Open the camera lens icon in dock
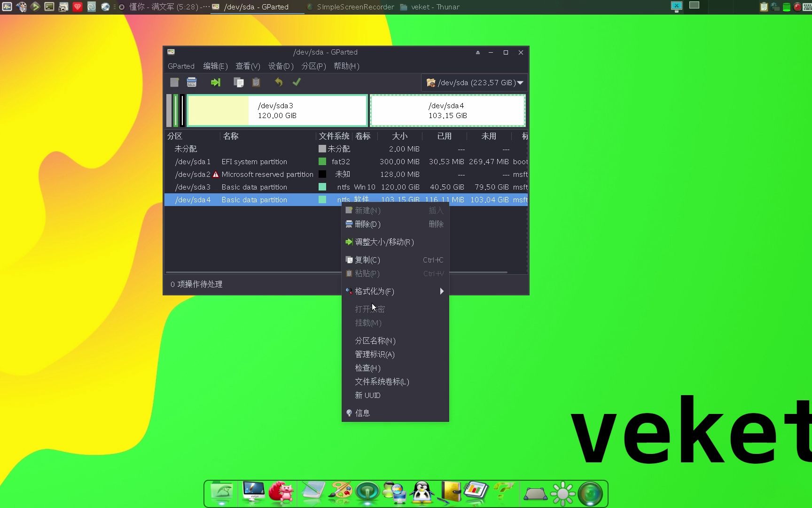This screenshot has width=812, height=508. pos(590,492)
